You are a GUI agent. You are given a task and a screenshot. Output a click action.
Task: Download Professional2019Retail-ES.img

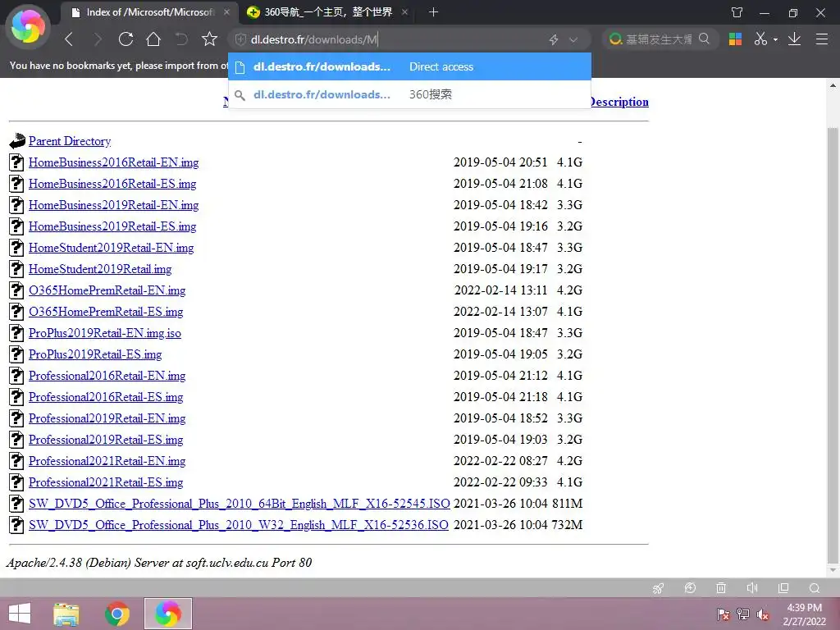(106, 440)
